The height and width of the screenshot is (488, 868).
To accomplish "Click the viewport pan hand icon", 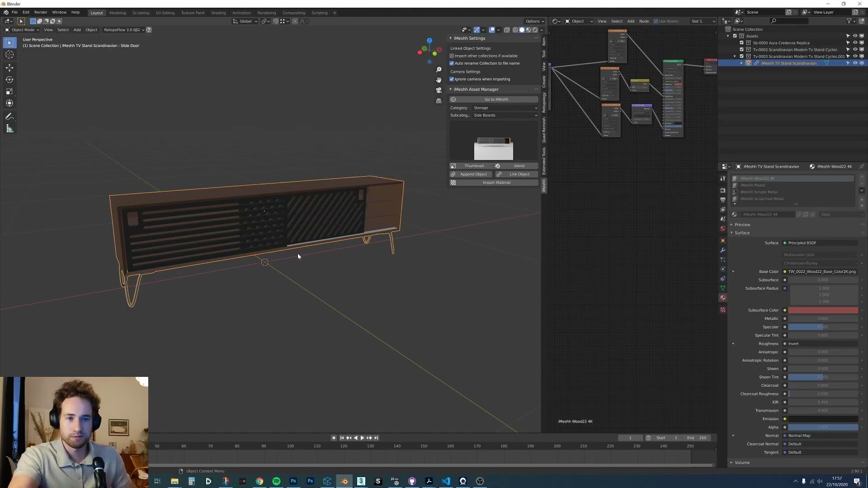I will click(x=439, y=80).
